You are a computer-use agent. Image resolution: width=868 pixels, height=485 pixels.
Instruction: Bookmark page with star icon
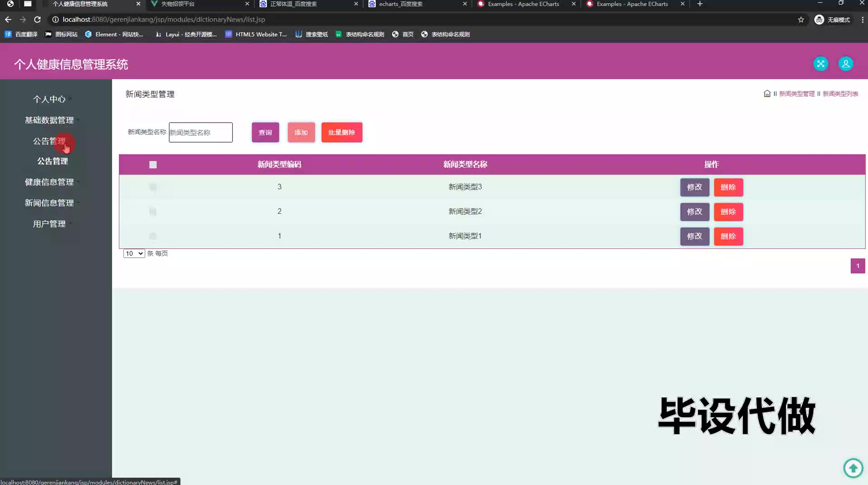click(x=801, y=19)
